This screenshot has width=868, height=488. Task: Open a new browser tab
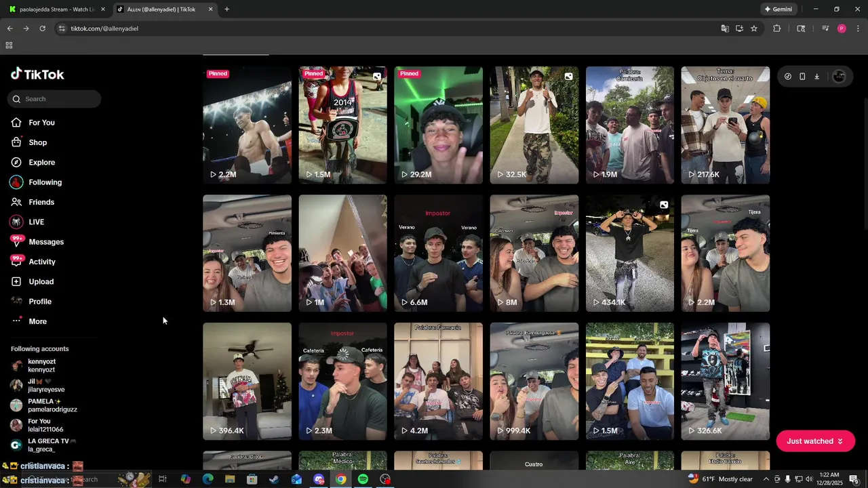pos(226,9)
